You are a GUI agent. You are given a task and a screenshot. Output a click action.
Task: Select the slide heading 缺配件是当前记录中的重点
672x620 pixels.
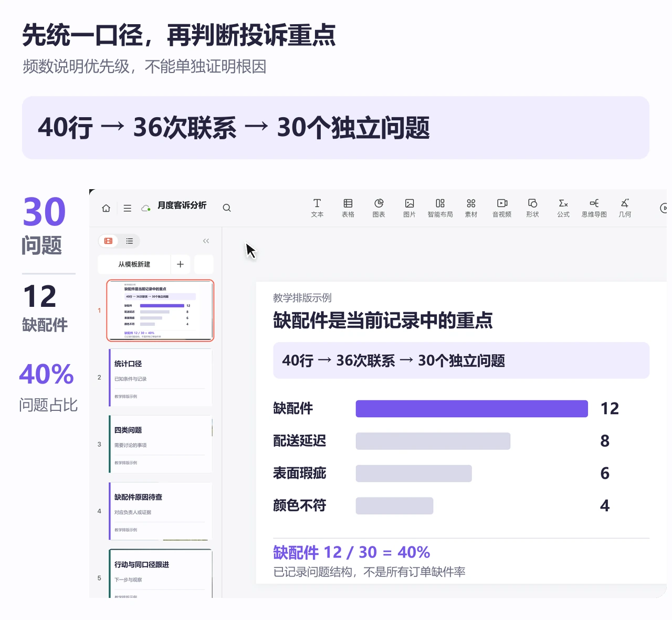pyautogui.click(x=383, y=320)
